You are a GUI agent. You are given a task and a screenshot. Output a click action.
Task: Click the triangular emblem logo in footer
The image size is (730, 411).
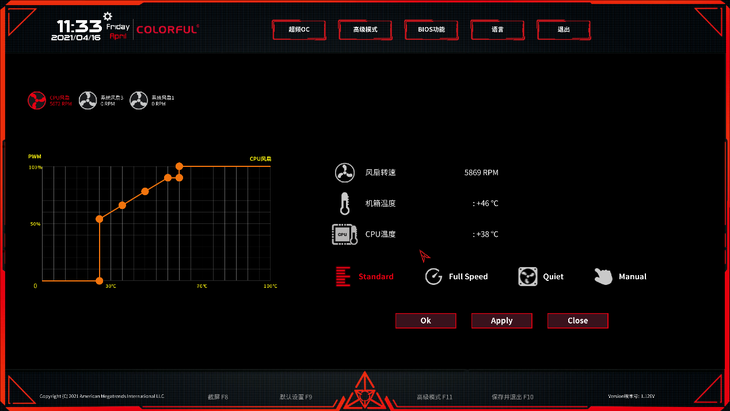365,391
